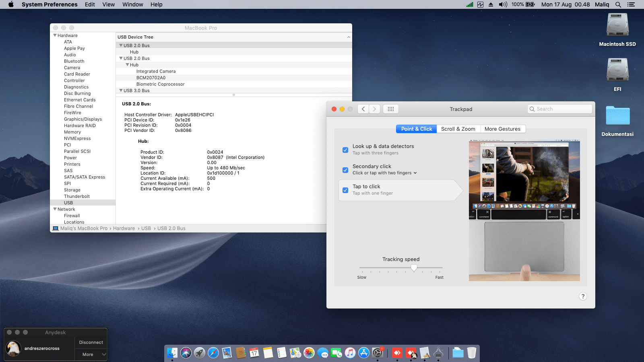Open Spotlight search magnifier in menu bar
This screenshot has width=644, height=362.
pyautogui.click(x=618, y=4)
